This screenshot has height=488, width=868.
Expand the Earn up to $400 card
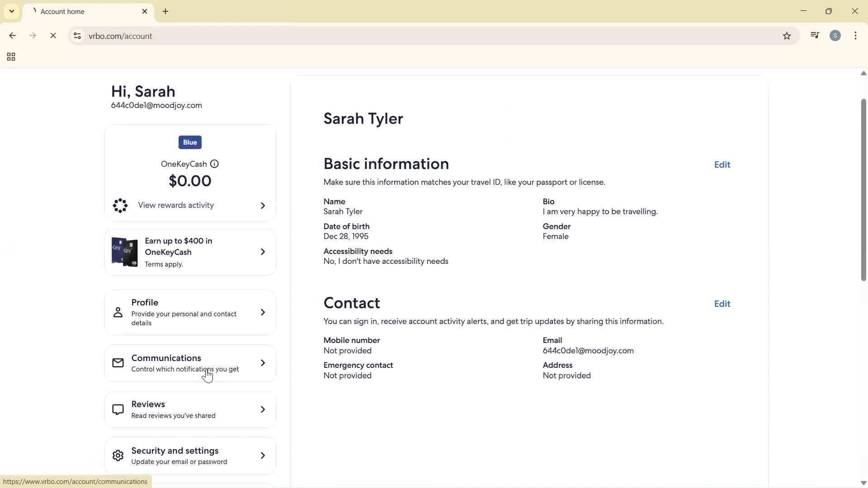click(262, 252)
